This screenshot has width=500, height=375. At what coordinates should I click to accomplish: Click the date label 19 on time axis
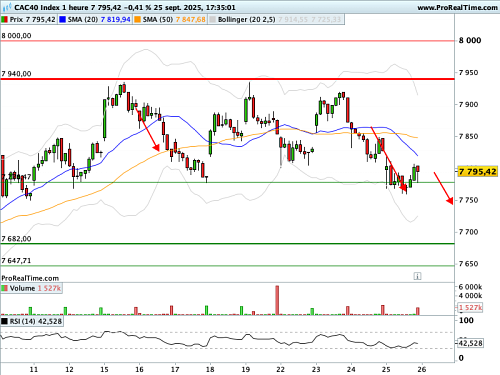click(245, 369)
